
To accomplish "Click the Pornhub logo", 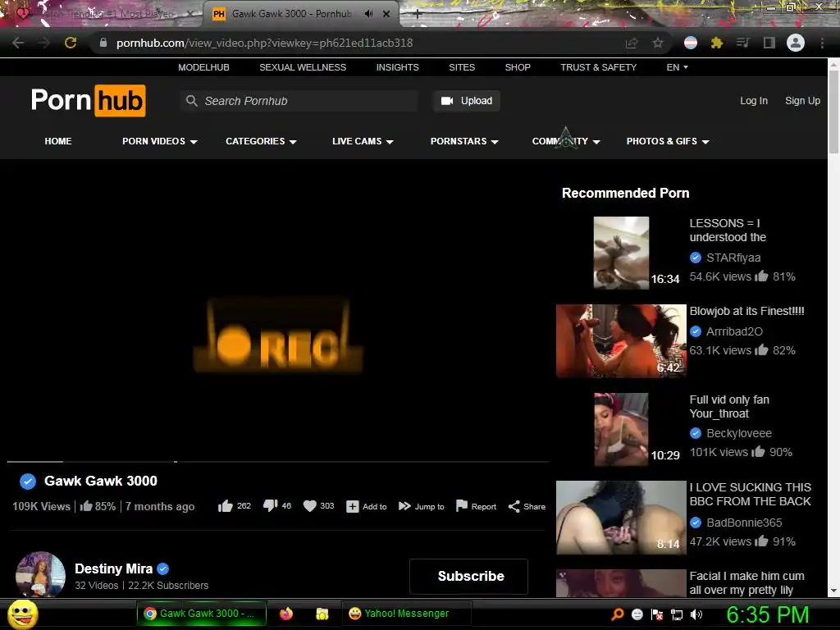I will [89, 100].
